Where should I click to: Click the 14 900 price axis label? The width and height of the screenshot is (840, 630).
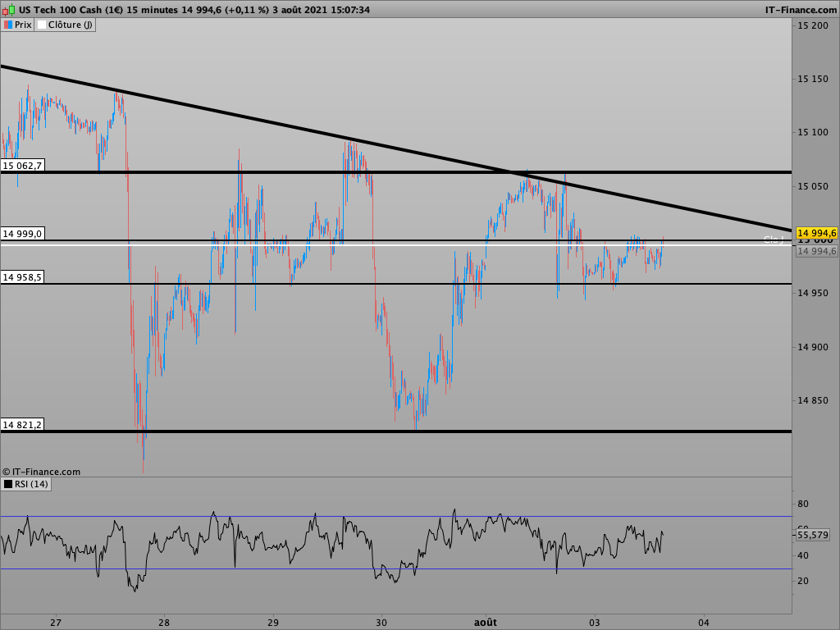[x=813, y=347]
